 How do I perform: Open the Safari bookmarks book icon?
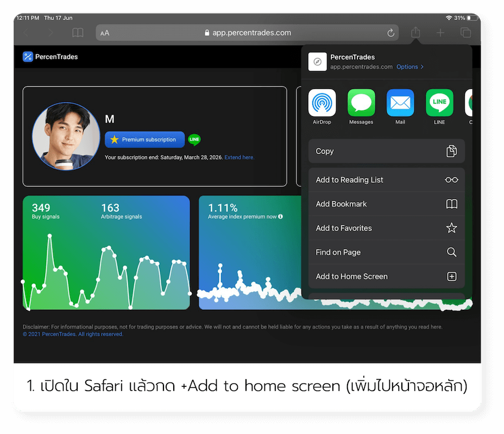[78, 33]
